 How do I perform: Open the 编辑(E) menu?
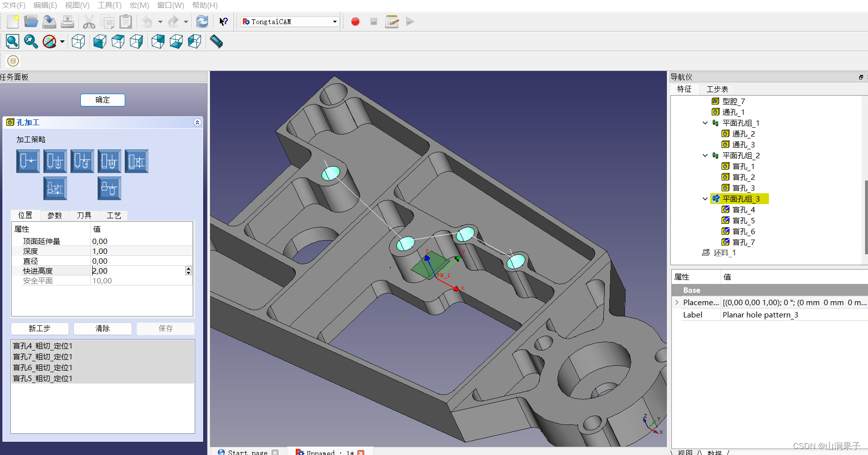coord(45,5)
